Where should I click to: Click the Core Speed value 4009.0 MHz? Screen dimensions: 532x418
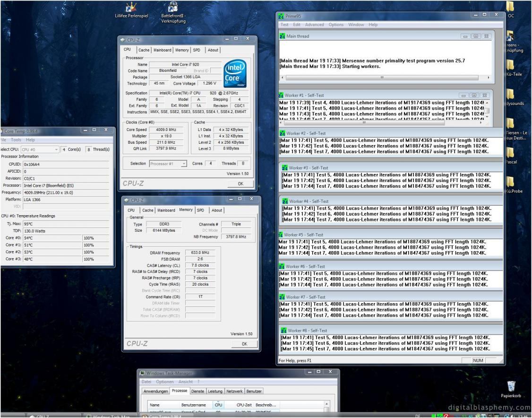(x=167, y=130)
